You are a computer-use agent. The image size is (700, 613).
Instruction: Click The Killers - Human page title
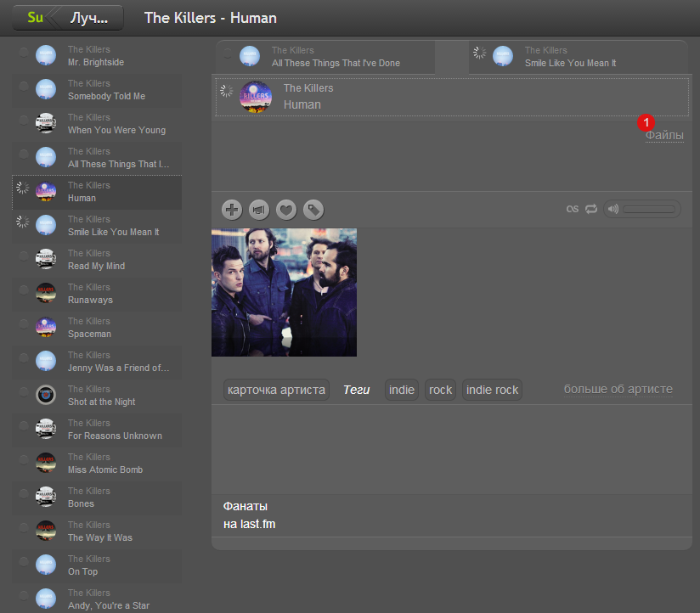point(211,18)
